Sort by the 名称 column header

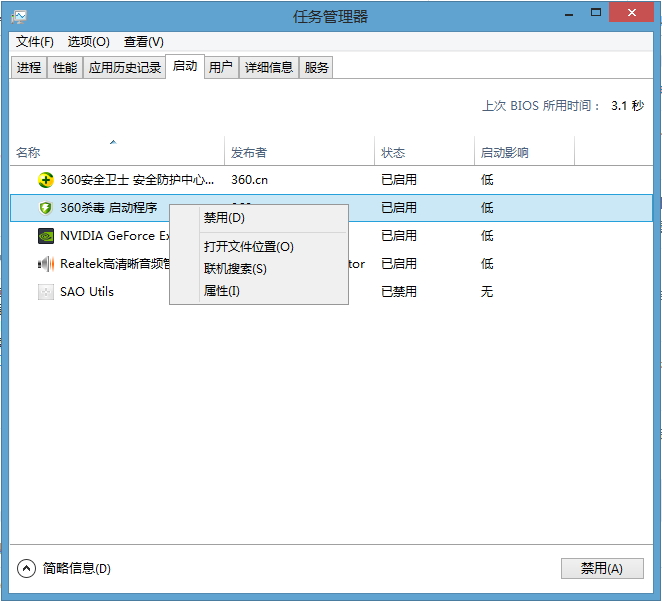[117, 151]
